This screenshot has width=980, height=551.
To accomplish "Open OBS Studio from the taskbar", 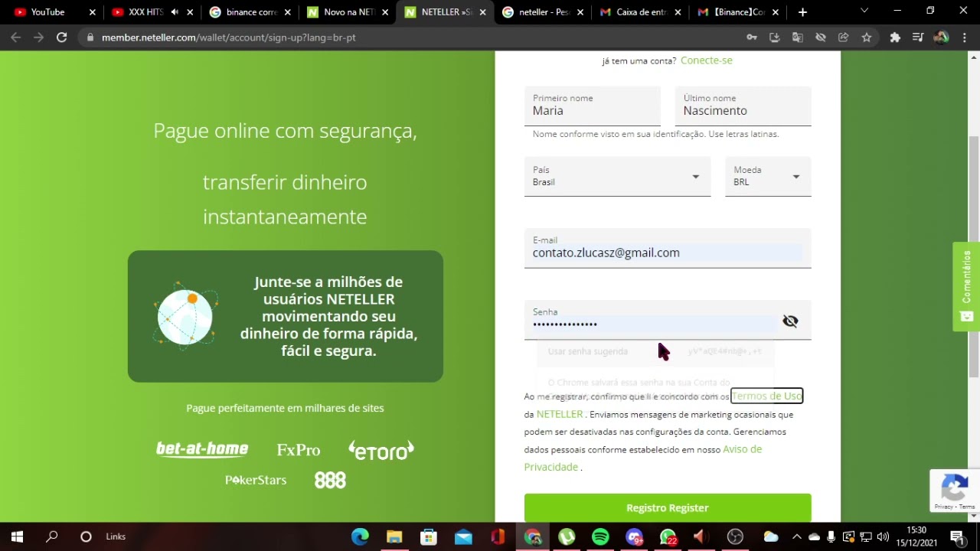I will point(735,536).
